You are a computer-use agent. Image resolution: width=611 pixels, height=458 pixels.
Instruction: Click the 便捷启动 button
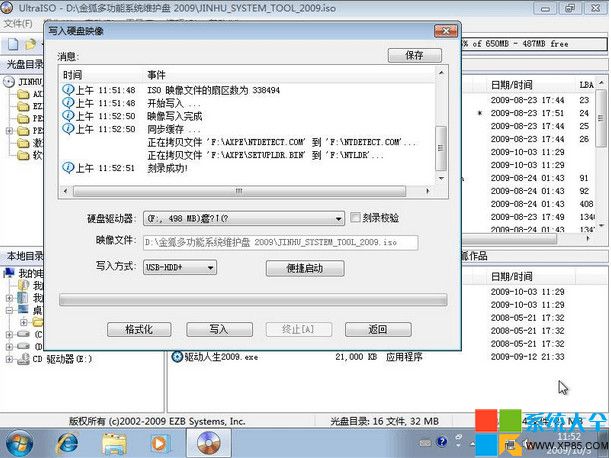[305, 268]
